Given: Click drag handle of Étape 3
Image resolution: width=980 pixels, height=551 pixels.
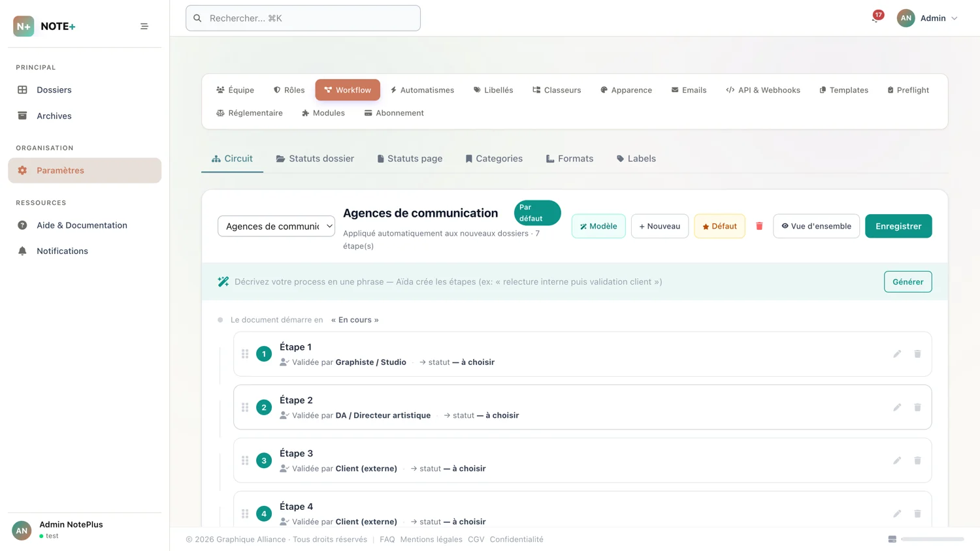Looking at the screenshot, I should click(245, 460).
